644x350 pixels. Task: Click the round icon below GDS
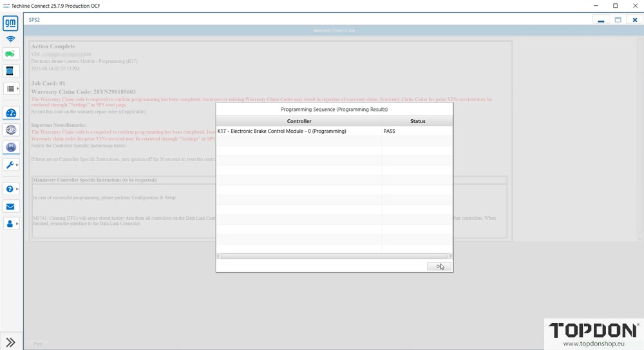click(10, 147)
